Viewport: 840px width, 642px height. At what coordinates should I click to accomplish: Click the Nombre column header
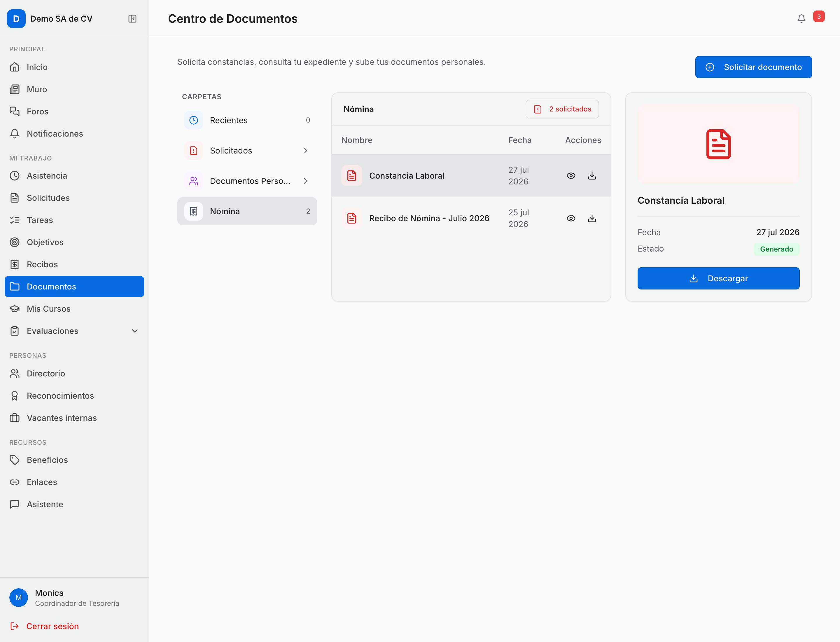pos(356,140)
